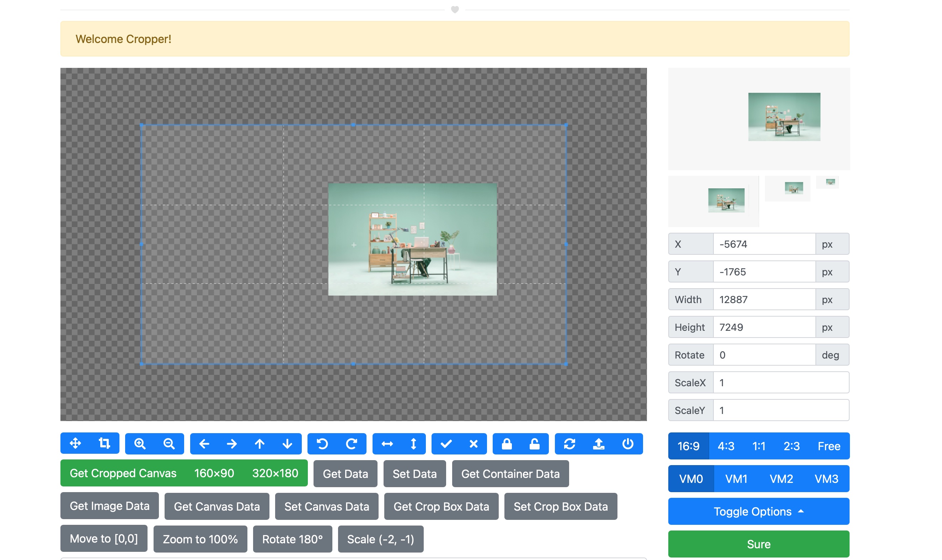This screenshot has width=942, height=560.
Task: Flip the image vertically
Action: [413, 443]
